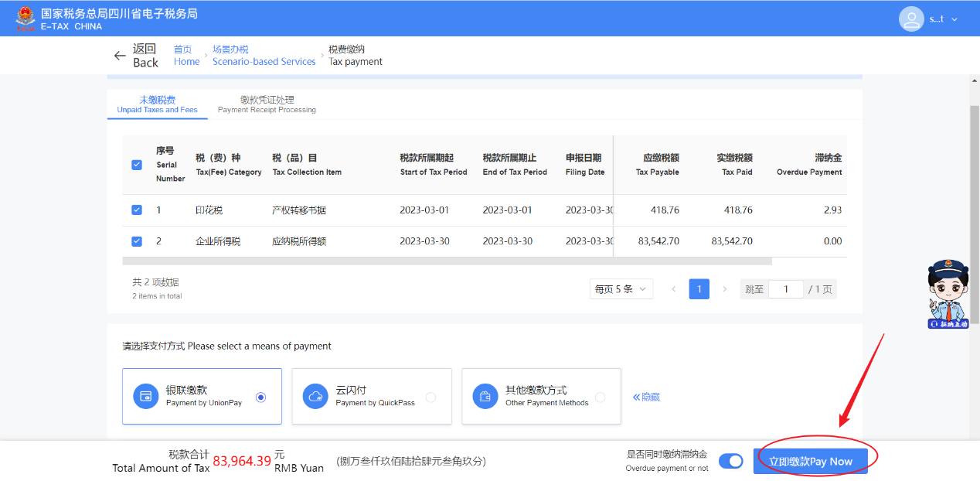Open Scenario-based Services breadcrumb link
The image size is (980, 481).
[264, 56]
